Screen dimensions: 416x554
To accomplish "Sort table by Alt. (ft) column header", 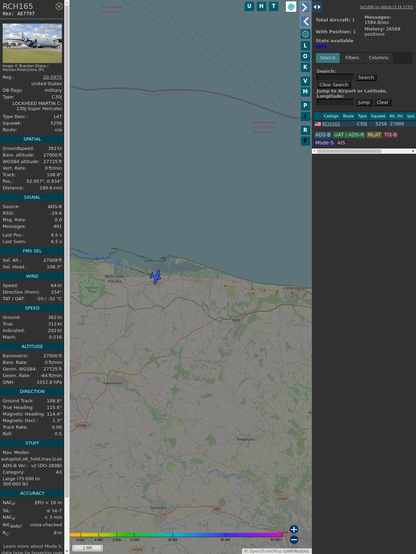I will (396, 116).
